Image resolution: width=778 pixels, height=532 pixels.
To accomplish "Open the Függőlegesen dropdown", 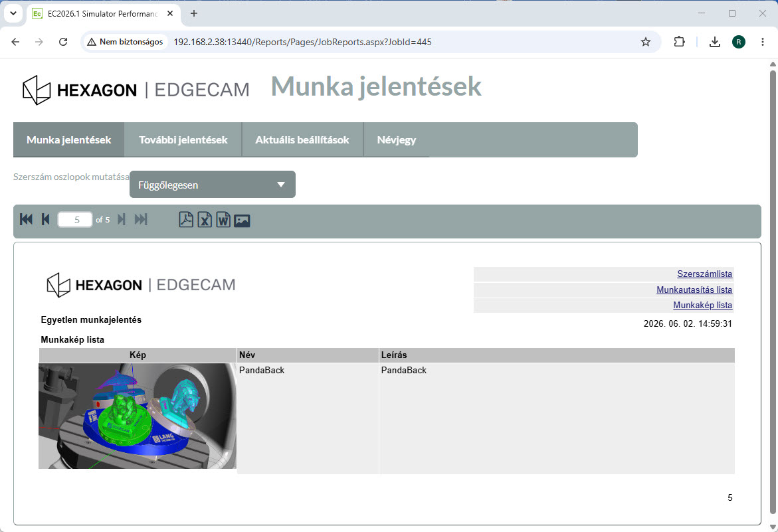I will pyautogui.click(x=213, y=185).
